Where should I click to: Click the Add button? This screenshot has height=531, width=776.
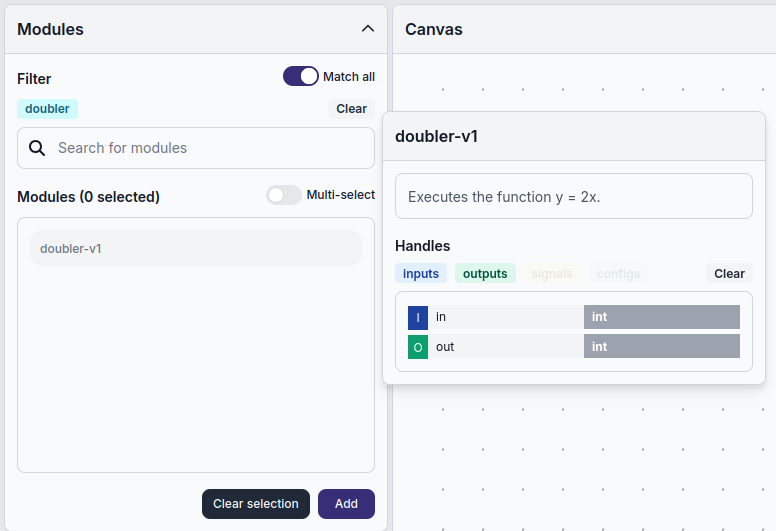(346, 504)
